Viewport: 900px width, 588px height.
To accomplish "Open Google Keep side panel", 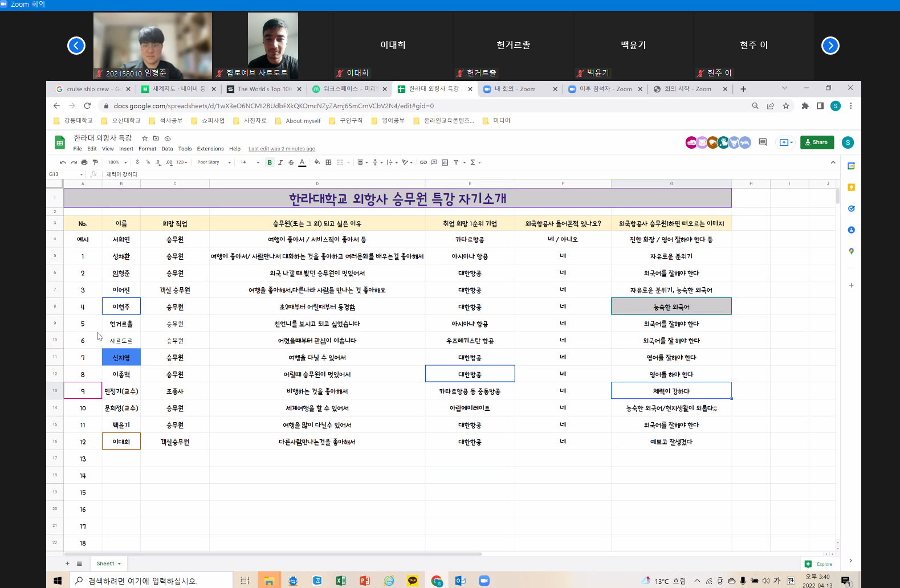I will pos(851,187).
